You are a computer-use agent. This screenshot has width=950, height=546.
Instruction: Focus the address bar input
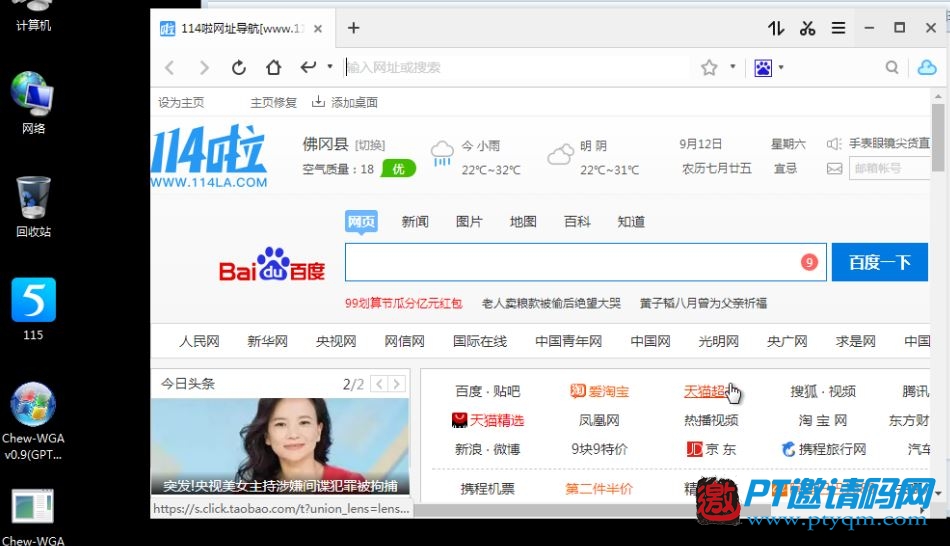pyautogui.click(x=515, y=67)
